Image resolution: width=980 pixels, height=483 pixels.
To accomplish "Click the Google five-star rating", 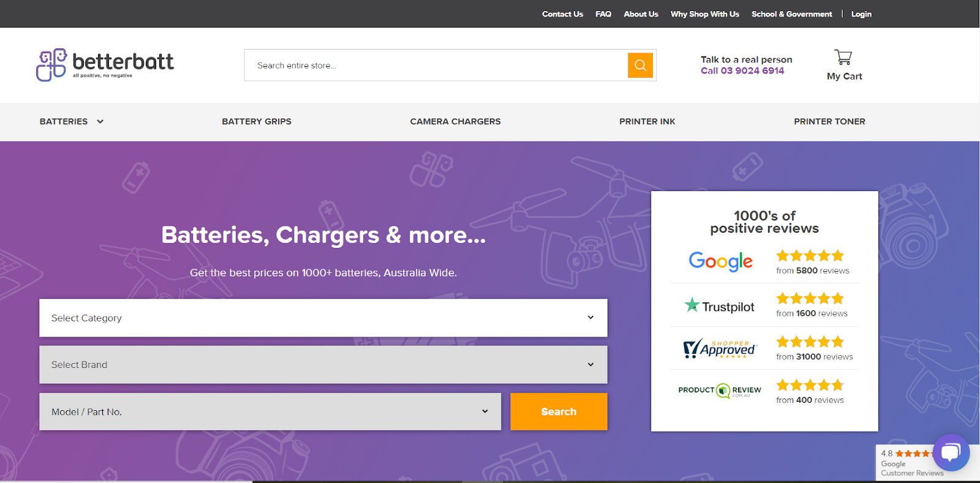I will pos(810,255).
